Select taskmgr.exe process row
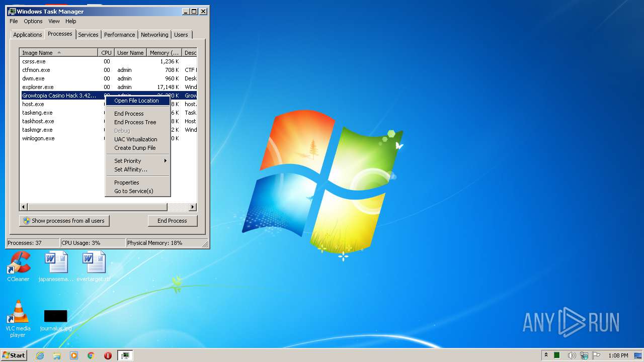The width and height of the screenshot is (644, 362). (62, 130)
